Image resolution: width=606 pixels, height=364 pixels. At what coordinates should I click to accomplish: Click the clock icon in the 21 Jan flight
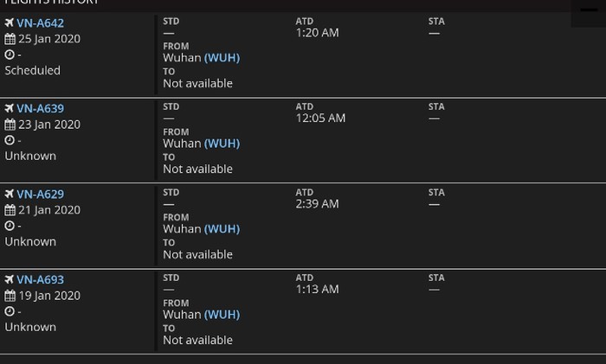(10, 226)
